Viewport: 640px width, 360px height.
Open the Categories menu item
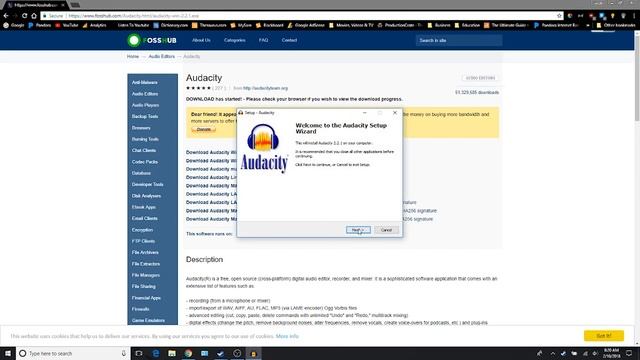235,40
